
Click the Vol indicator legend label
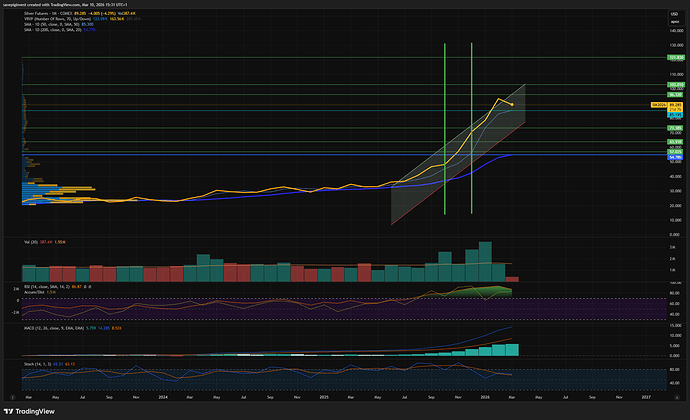30,243
